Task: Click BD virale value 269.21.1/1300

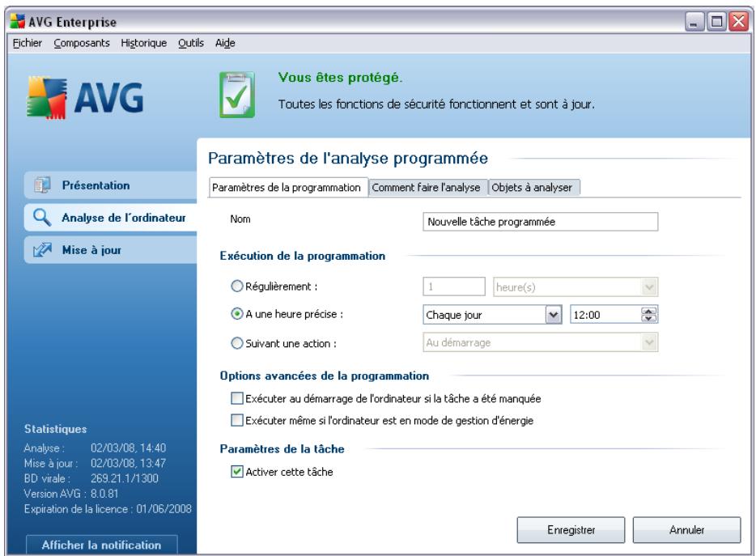Action: pyautogui.click(x=125, y=478)
